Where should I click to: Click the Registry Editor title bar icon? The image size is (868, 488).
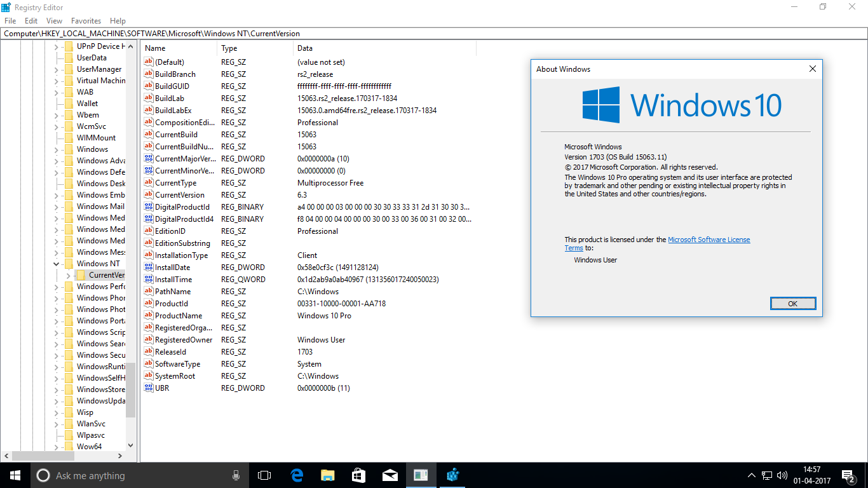point(6,6)
